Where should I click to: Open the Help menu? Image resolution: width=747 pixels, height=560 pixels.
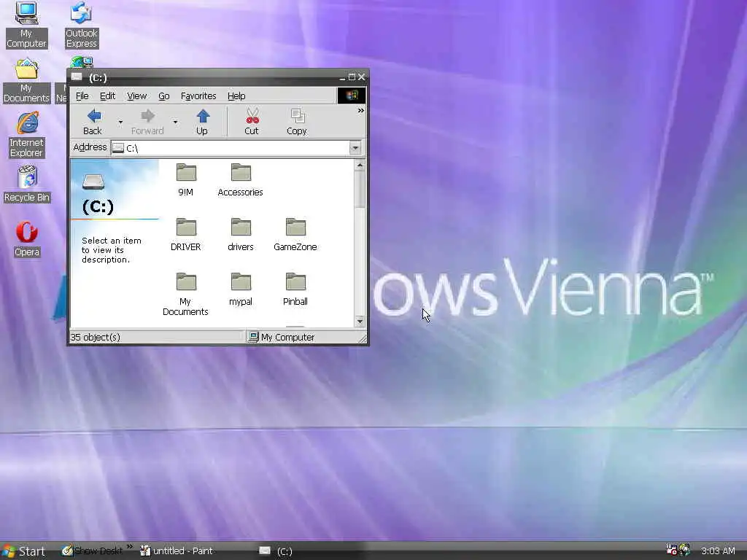tap(236, 96)
